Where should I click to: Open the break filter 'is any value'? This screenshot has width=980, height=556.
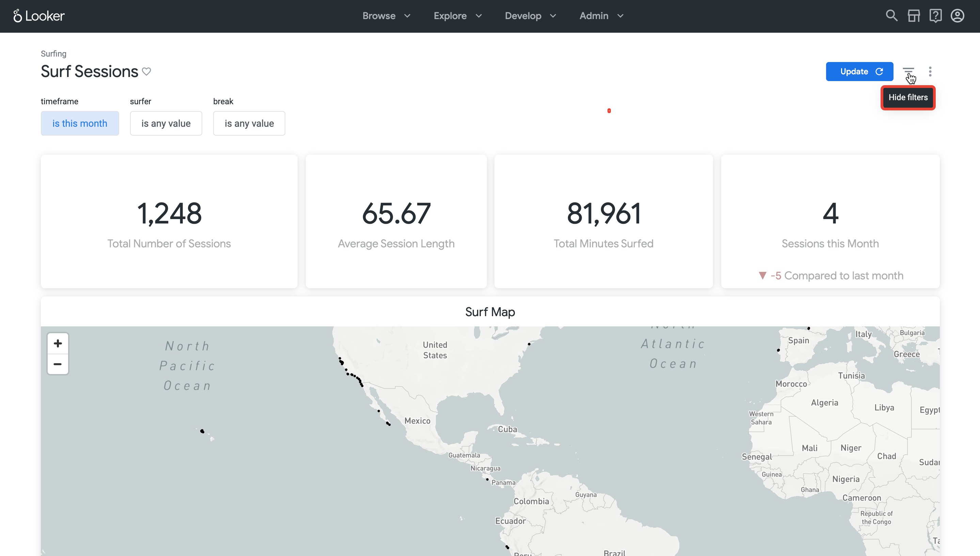pyautogui.click(x=249, y=123)
